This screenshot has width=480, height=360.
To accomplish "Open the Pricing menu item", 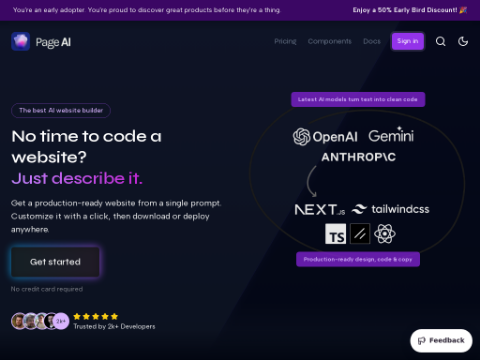I will [285, 41].
